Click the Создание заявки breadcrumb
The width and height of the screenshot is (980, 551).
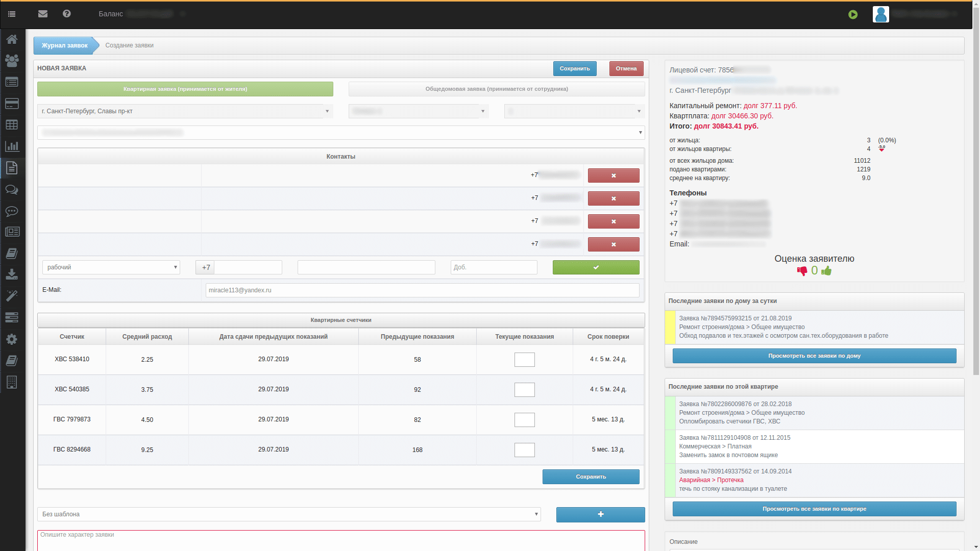(129, 45)
